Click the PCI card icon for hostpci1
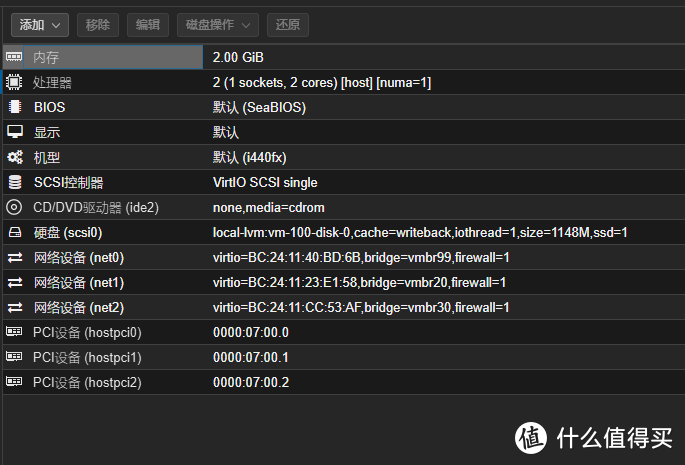Viewport: 685px width, 465px height. tap(14, 357)
